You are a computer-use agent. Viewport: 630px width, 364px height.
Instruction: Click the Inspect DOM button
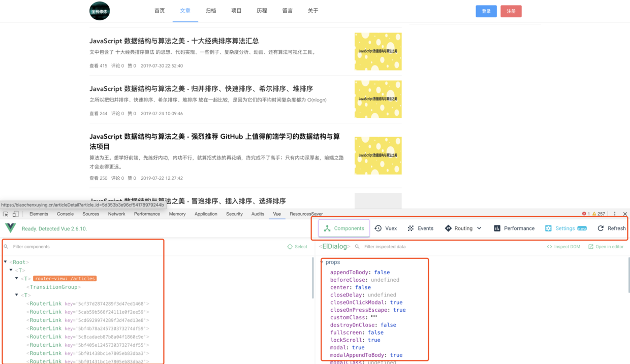point(563,247)
